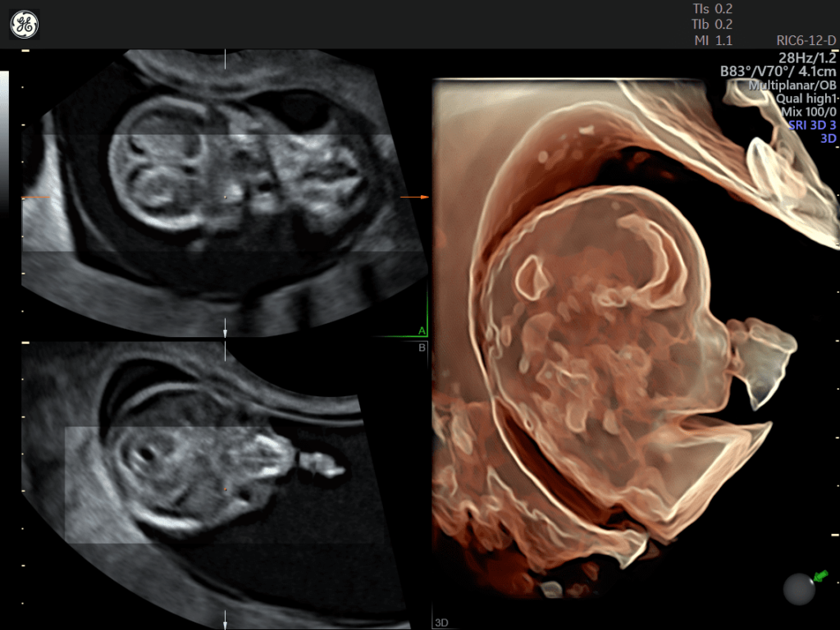Click the green light direction arrow
This screenshot has height=630, width=840.
tap(819, 577)
